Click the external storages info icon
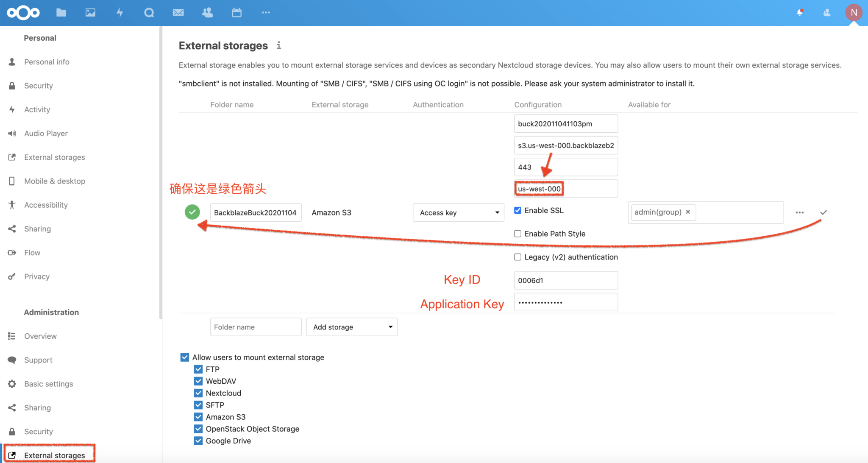 [x=279, y=45]
